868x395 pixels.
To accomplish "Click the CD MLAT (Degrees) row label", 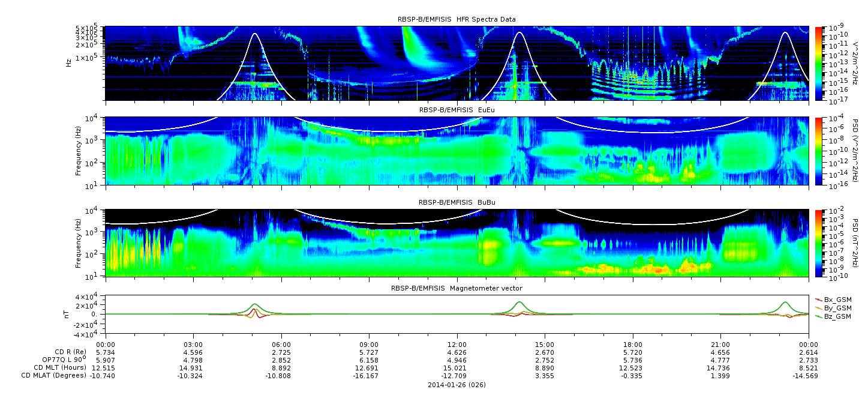I will [55, 375].
